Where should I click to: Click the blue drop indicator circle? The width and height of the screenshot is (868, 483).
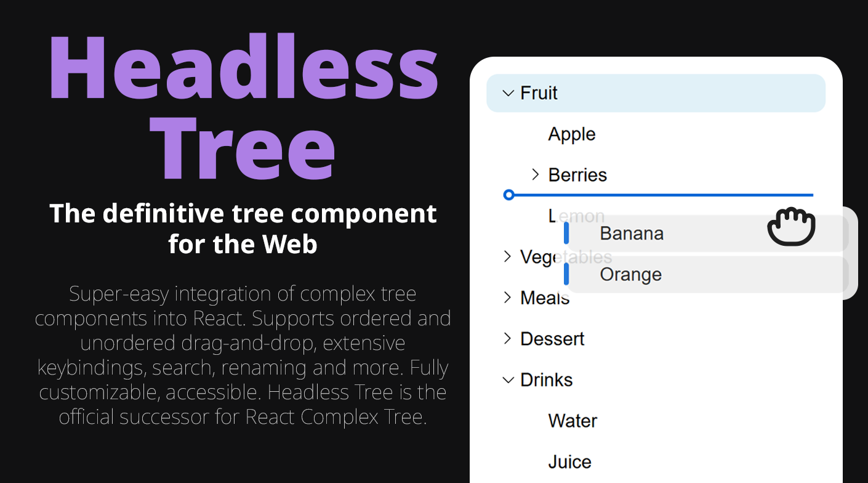click(508, 195)
